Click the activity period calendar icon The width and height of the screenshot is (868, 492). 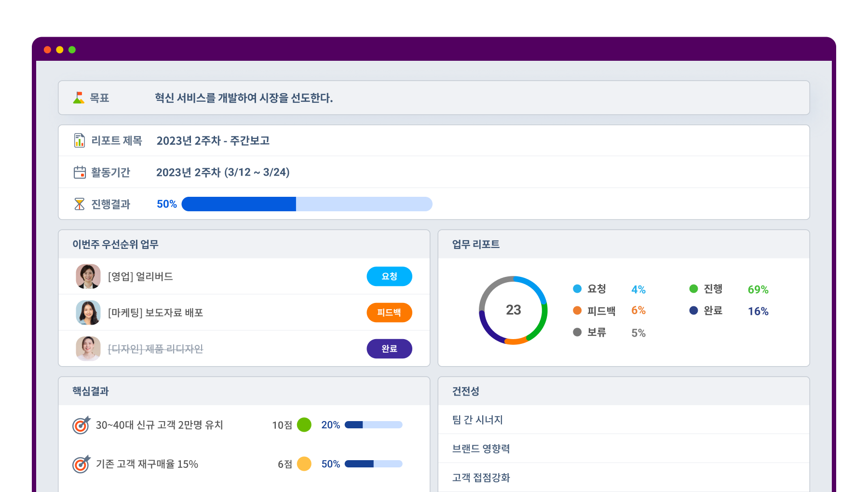80,172
